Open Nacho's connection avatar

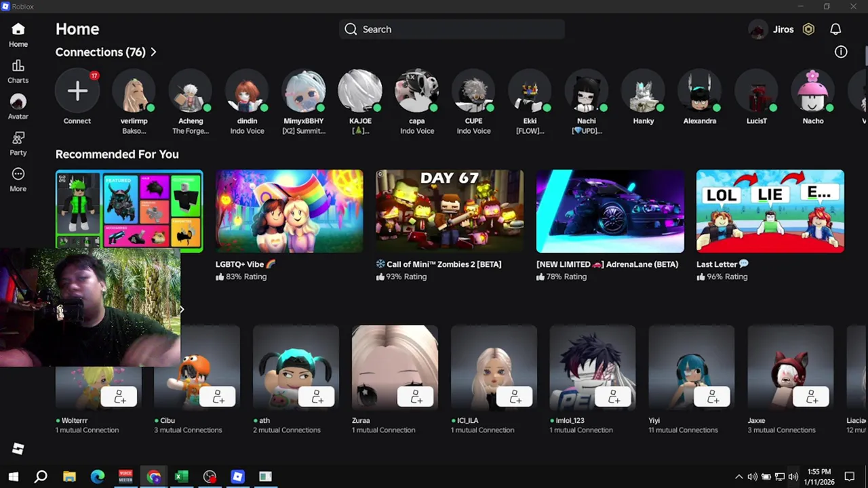(813, 91)
